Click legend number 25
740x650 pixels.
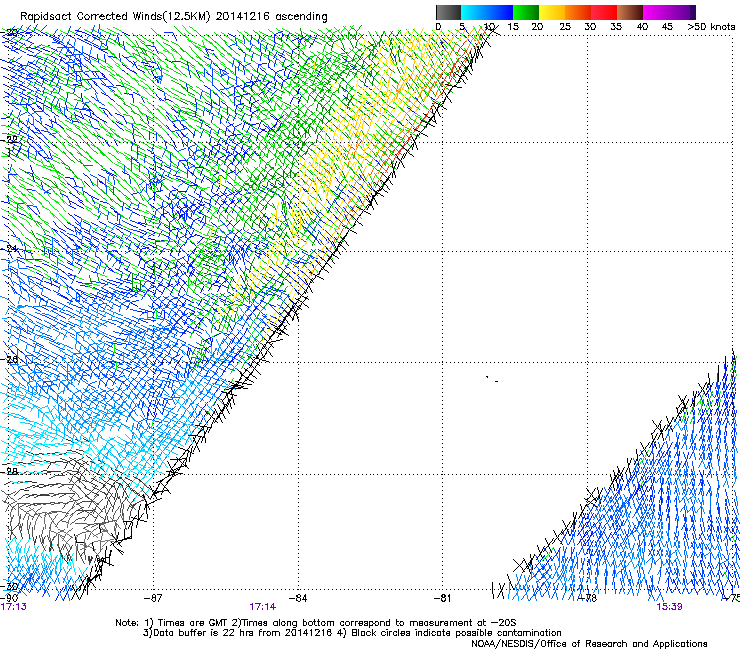coord(565,27)
